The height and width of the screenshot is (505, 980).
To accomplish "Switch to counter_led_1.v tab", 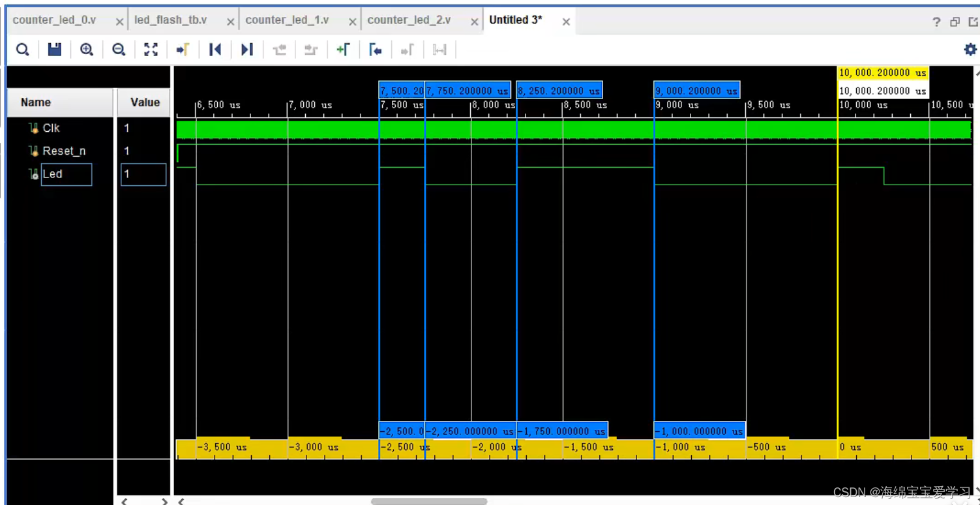I will point(287,20).
